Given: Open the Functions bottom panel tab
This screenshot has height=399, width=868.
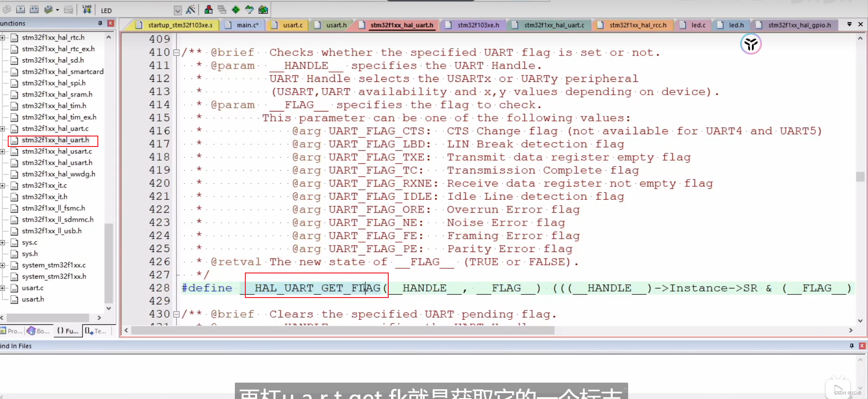Looking at the screenshot, I should coord(67,331).
